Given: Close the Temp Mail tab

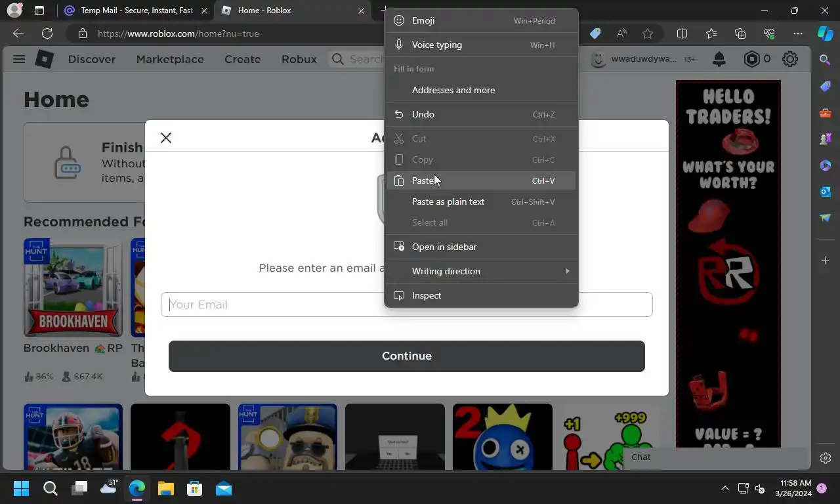Looking at the screenshot, I should [x=204, y=10].
